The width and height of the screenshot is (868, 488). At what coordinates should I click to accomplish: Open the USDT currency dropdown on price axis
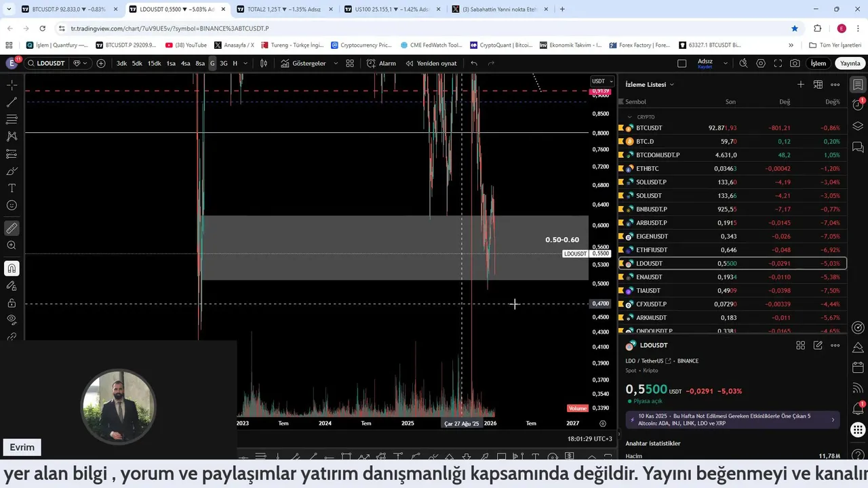click(x=601, y=81)
